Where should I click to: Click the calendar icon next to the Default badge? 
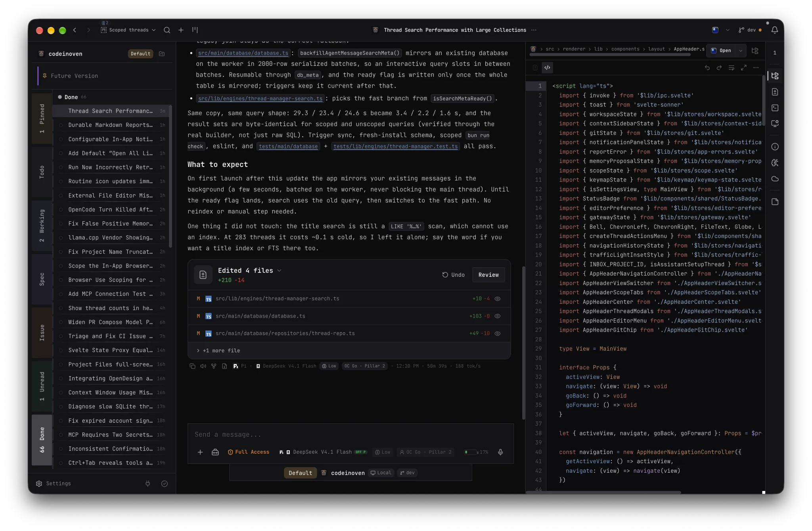coord(162,54)
